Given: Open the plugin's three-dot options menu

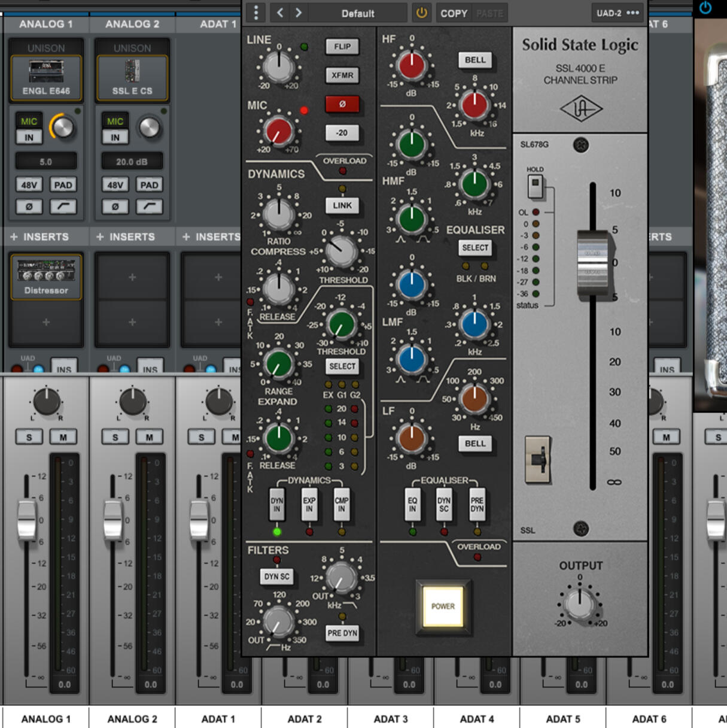Looking at the screenshot, I should (255, 13).
